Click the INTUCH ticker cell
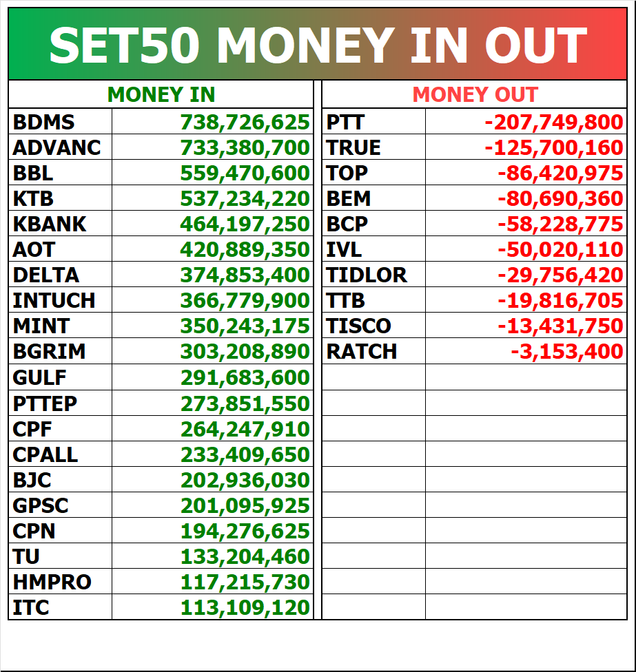 tap(61, 300)
